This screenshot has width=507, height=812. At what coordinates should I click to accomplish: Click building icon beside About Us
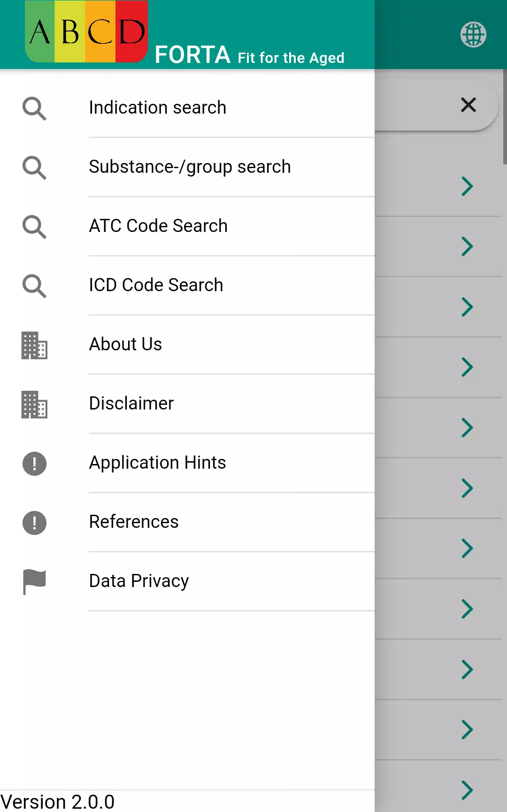34,345
